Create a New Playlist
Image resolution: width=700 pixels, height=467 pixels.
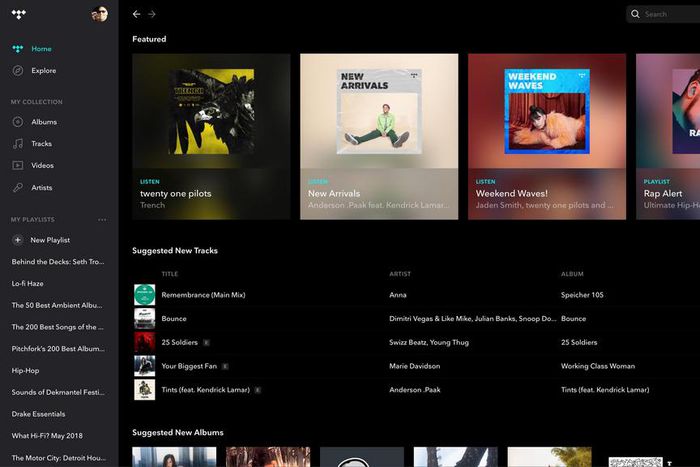tap(50, 240)
